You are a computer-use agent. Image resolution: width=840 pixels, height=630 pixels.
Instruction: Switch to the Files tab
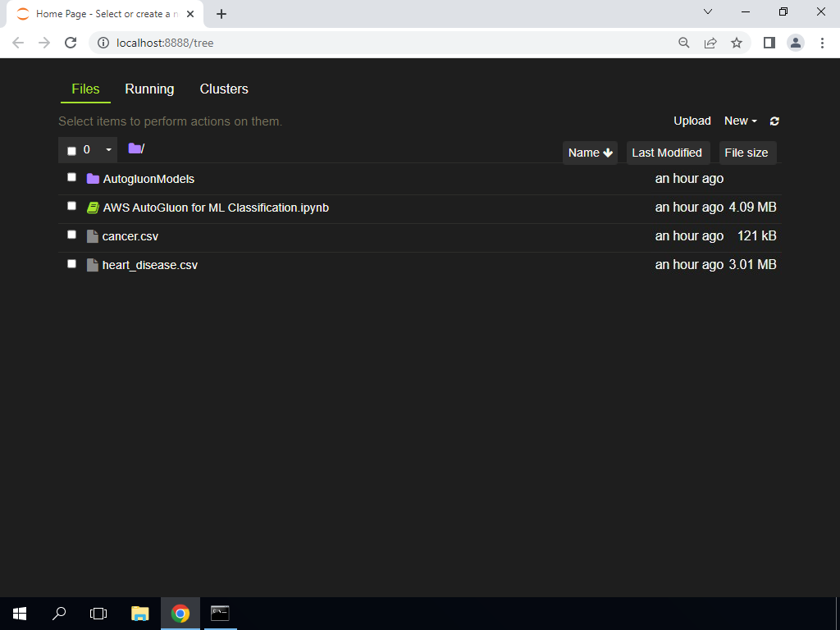85,89
